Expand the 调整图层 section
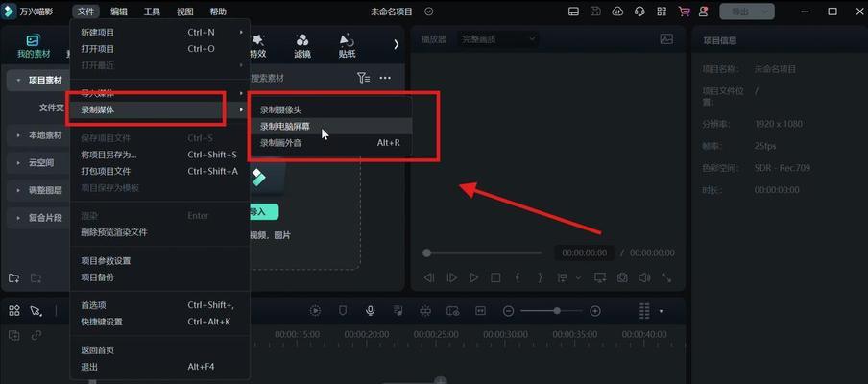Screen dimensions: 868x384 click(18, 190)
